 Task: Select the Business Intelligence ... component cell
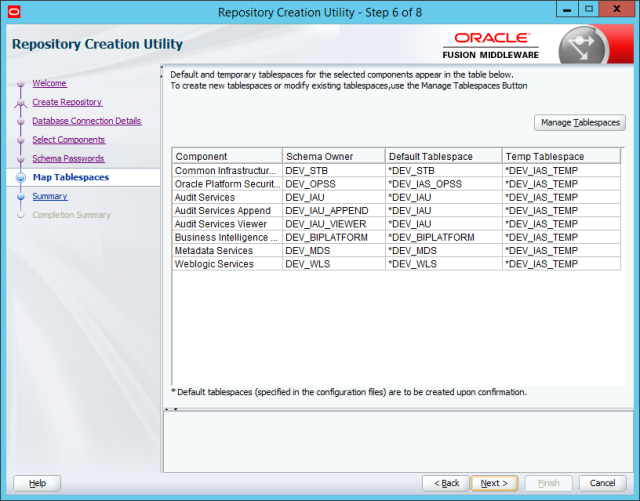click(x=227, y=238)
